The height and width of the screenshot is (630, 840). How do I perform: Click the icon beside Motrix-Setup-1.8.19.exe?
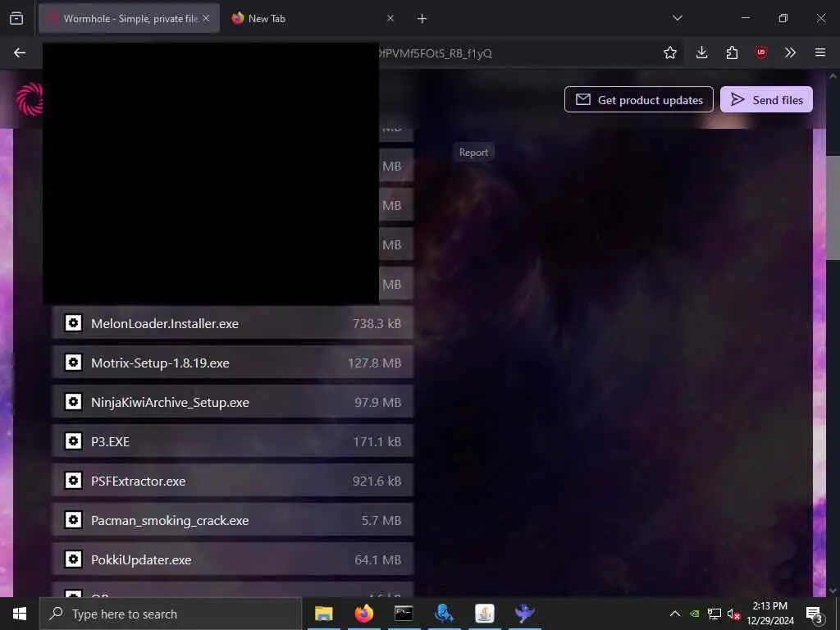[73, 363]
